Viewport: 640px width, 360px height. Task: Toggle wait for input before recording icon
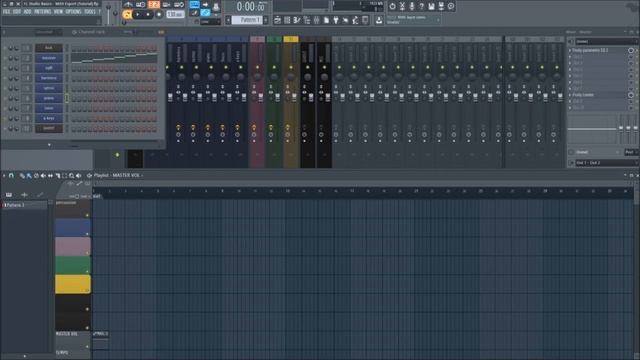point(141,5)
